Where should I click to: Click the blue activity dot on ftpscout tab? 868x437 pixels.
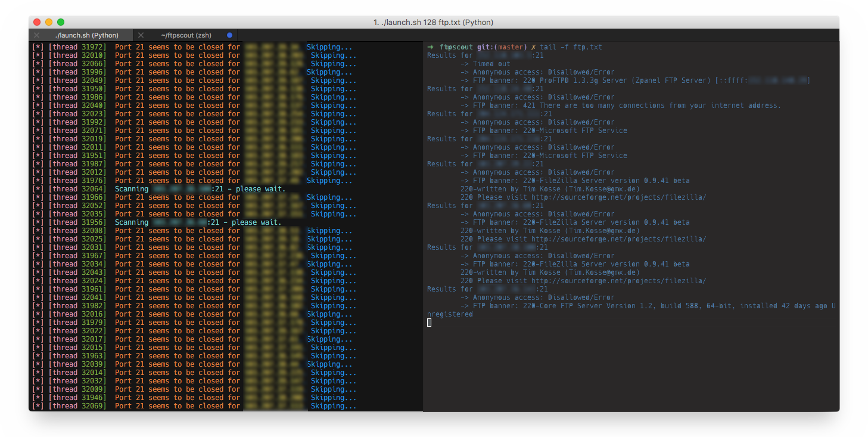click(230, 35)
